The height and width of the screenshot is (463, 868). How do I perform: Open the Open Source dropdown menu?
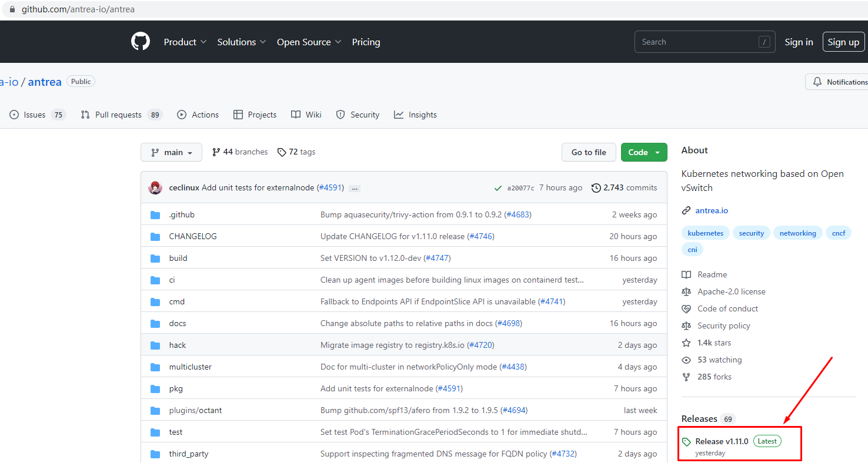pos(309,42)
